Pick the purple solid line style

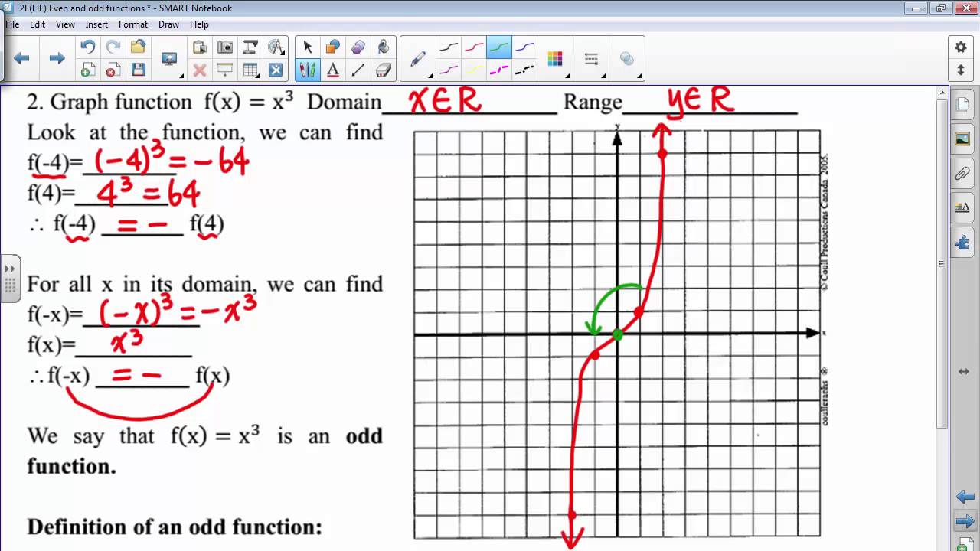tap(449, 70)
